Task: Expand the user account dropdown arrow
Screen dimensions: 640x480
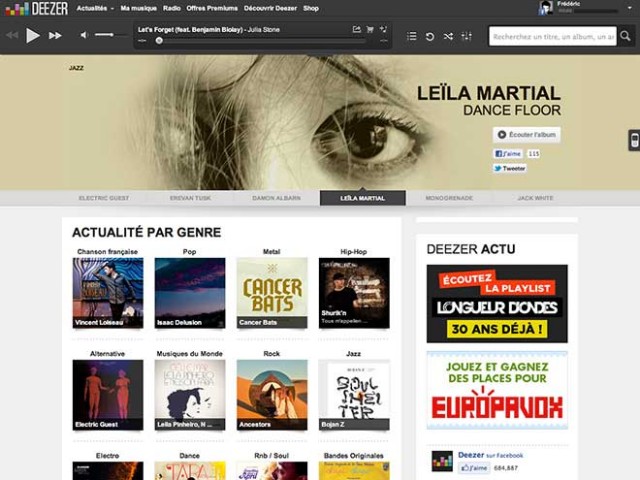Action: click(x=630, y=8)
